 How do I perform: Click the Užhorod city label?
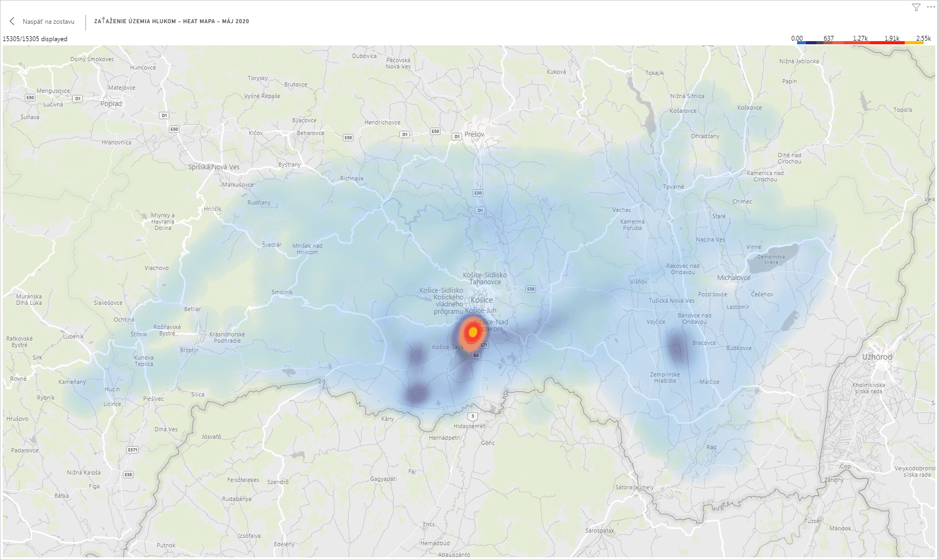pos(877,357)
